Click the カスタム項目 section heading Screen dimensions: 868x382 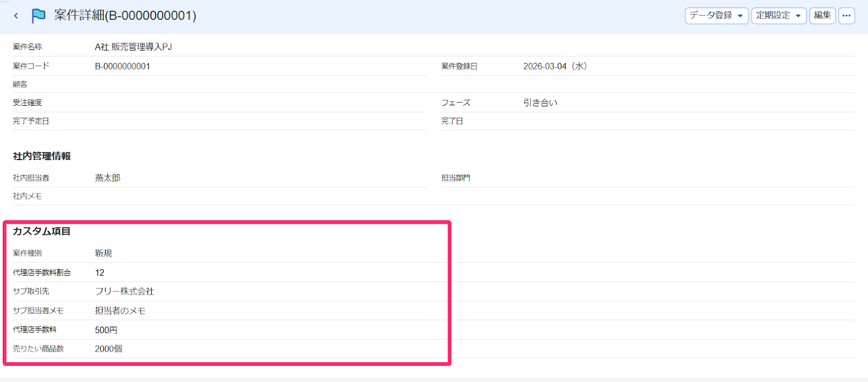(x=42, y=231)
